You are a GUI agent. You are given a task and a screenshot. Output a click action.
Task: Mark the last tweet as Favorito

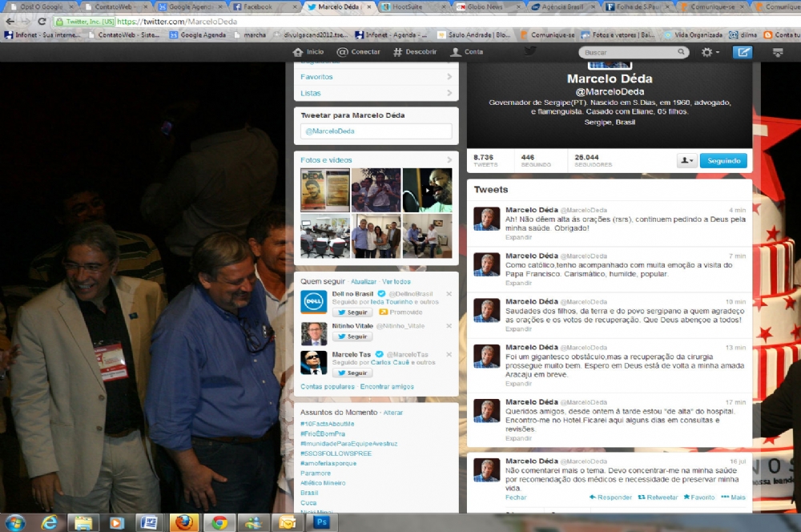click(x=699, y=497)
